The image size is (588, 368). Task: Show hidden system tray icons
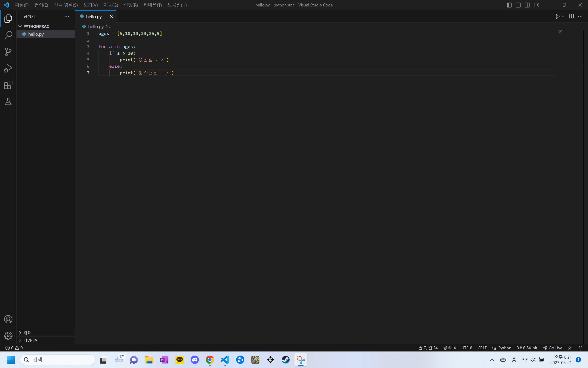tap(492, 360)
